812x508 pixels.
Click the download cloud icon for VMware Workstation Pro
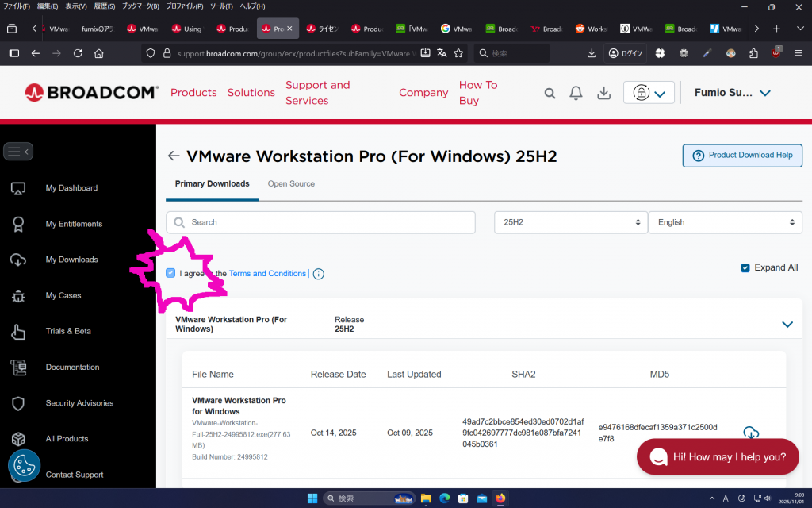750,433
